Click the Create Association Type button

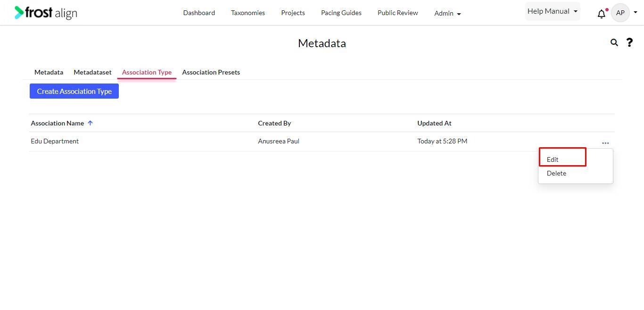[x=74, y=91]
